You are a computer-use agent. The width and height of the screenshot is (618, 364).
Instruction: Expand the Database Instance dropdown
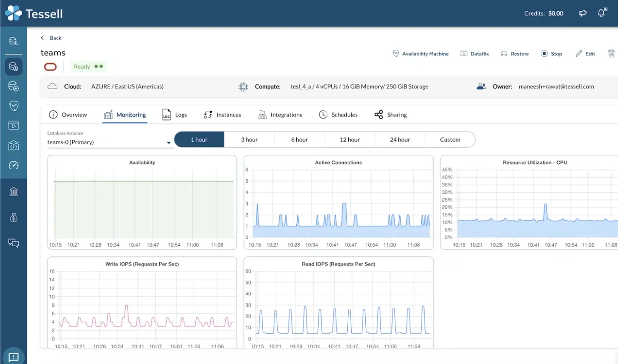168,142
